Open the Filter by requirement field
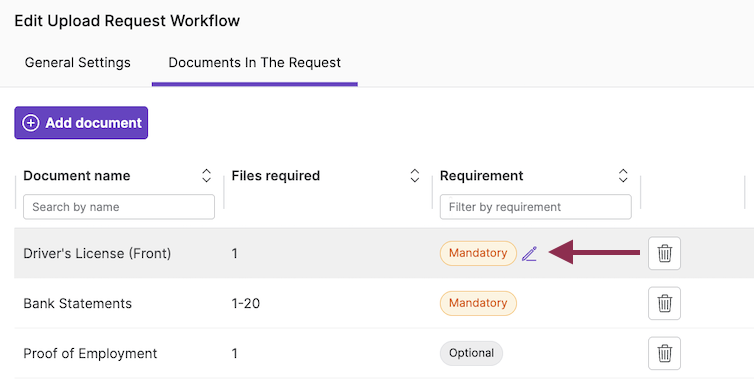Viewport: 754px width, 382px height. (535, 207)
